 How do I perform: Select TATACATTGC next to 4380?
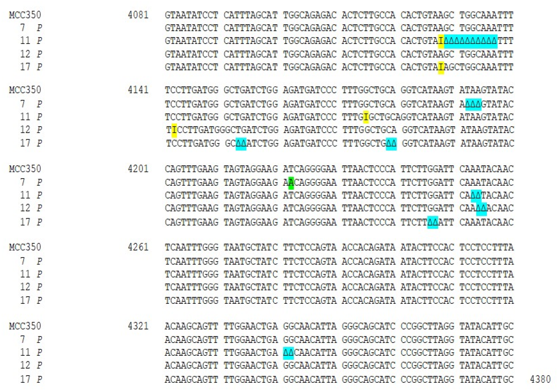point(486,379)
